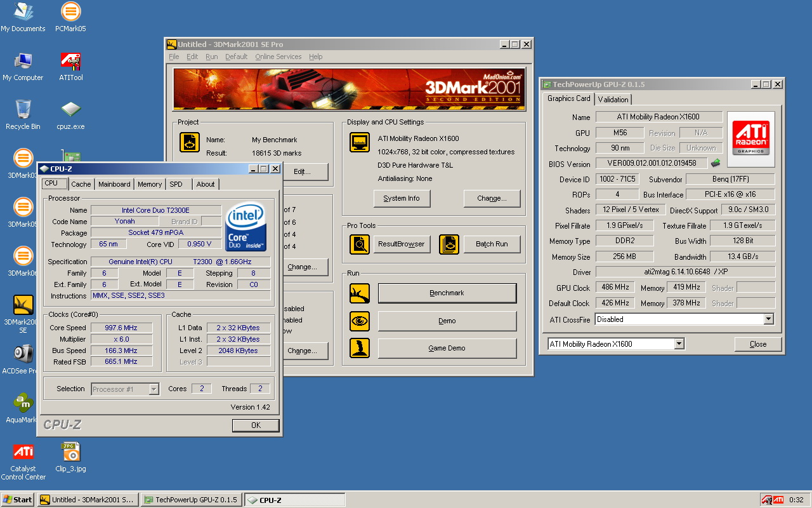Click Change button under Display settings

[x=492, y=198]
